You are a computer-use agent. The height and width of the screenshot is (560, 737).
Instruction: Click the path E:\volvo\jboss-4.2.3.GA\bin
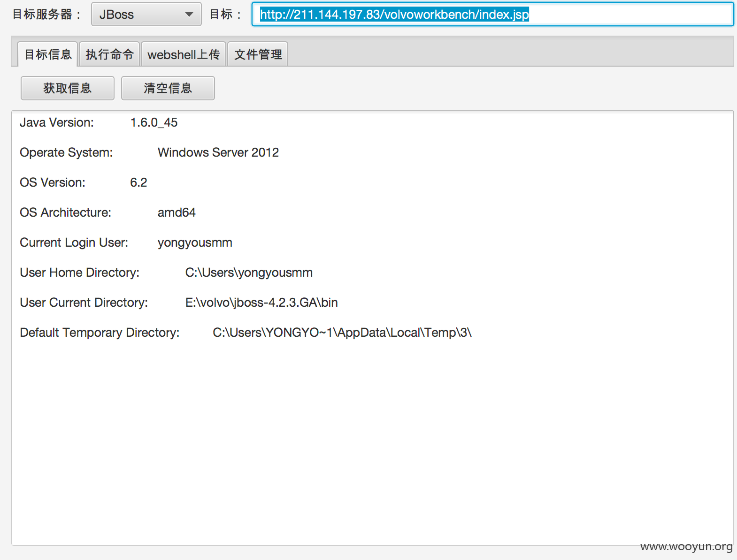pyautogui.click(x=261, y=303)
